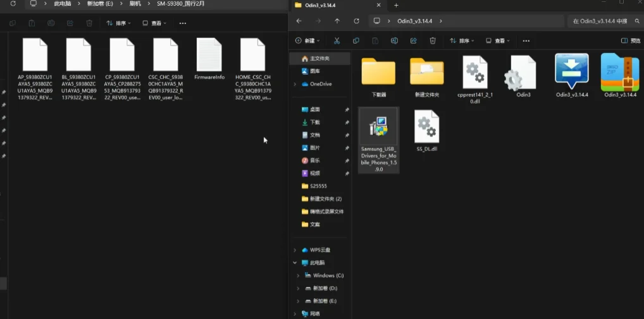Click the share icon in right toolbar

click(414, 40)
